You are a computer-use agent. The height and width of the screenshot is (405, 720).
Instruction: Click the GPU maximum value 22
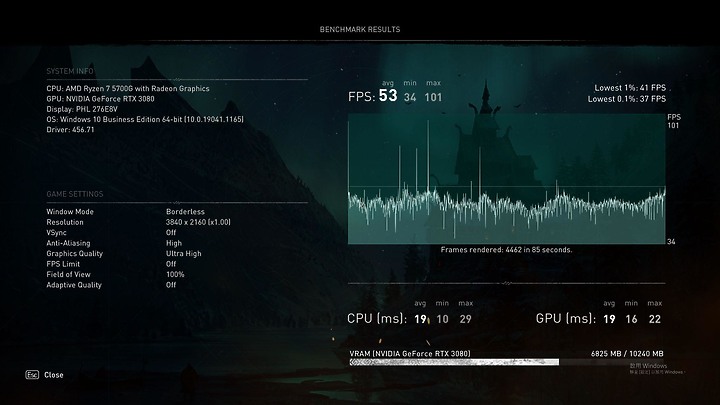pos(655,319)
